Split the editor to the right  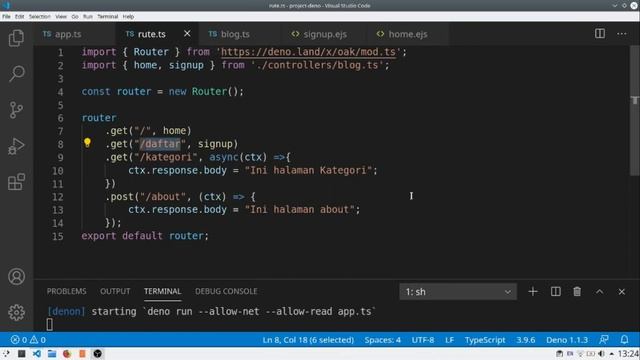coord(600,33)
